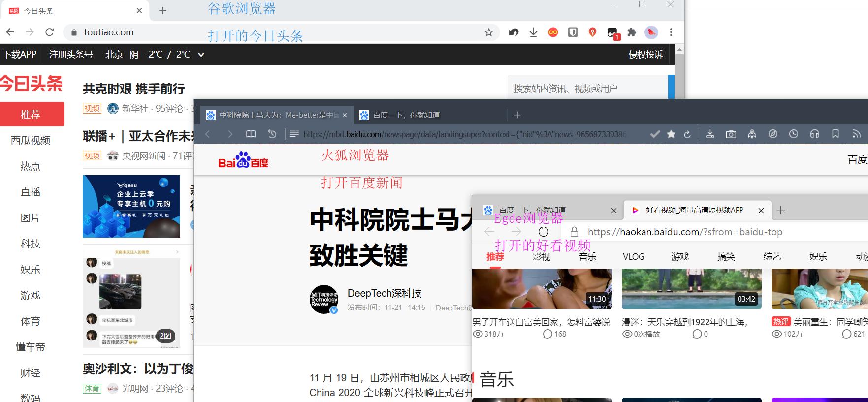This screenshot has width=868, height=402.
Task: Open the 03:42 video thumbnail
Action: 692,289
